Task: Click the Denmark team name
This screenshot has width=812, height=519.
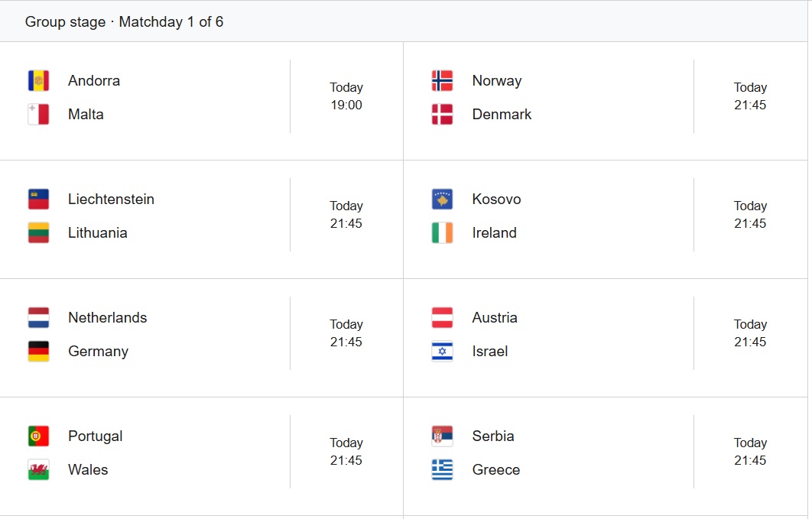Action: point(502,115)
